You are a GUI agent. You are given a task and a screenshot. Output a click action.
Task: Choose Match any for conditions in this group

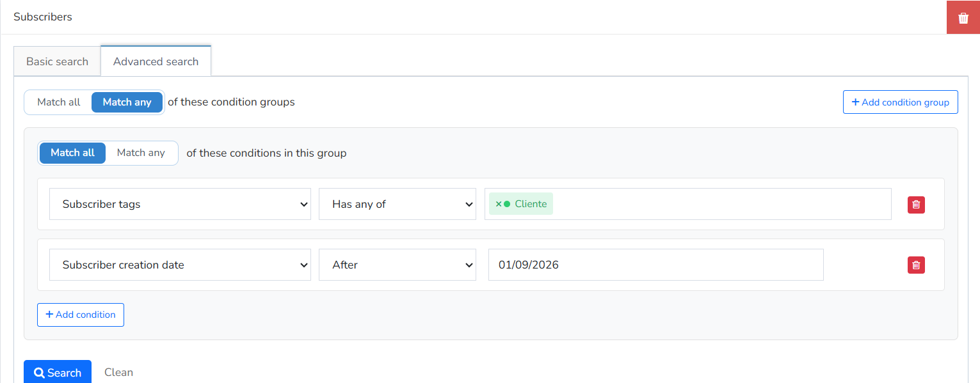141,153
